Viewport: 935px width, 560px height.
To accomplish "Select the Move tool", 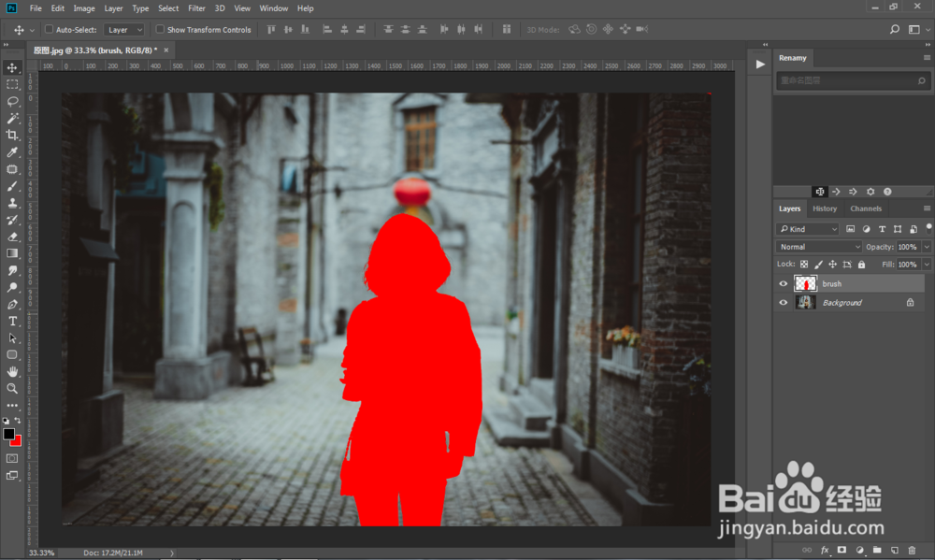I will click(12, 67).
